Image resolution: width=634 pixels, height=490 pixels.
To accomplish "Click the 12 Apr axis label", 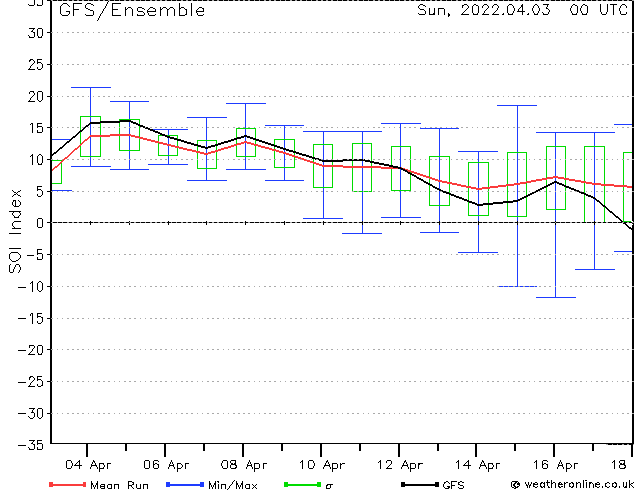I will pyautogui.click(x=400, y=465).
